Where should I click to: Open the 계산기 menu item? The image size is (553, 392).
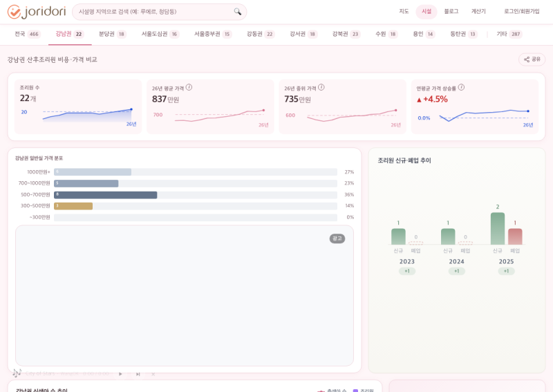pos(478,11)
